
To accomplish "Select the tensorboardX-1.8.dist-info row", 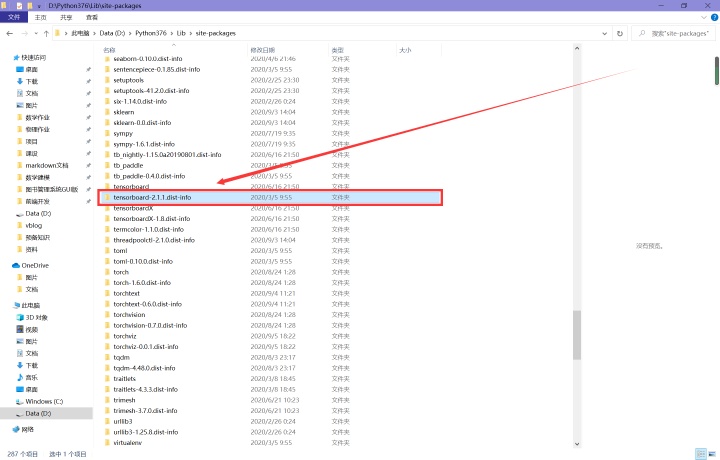I will 270,219.
